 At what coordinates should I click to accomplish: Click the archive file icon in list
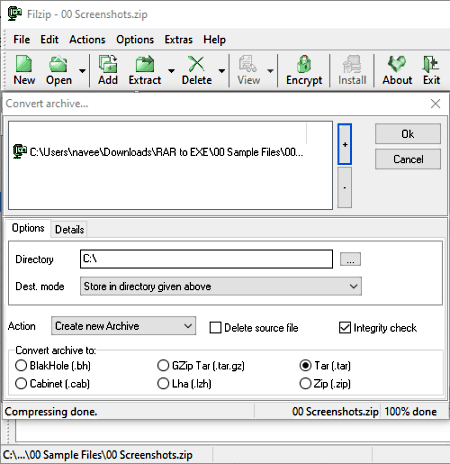(20, 151)
